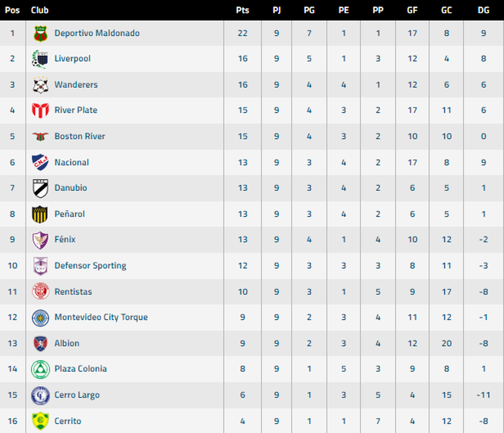Click the Nacional club shield icon
Screen dimensions: 504x433
point(41,162)
